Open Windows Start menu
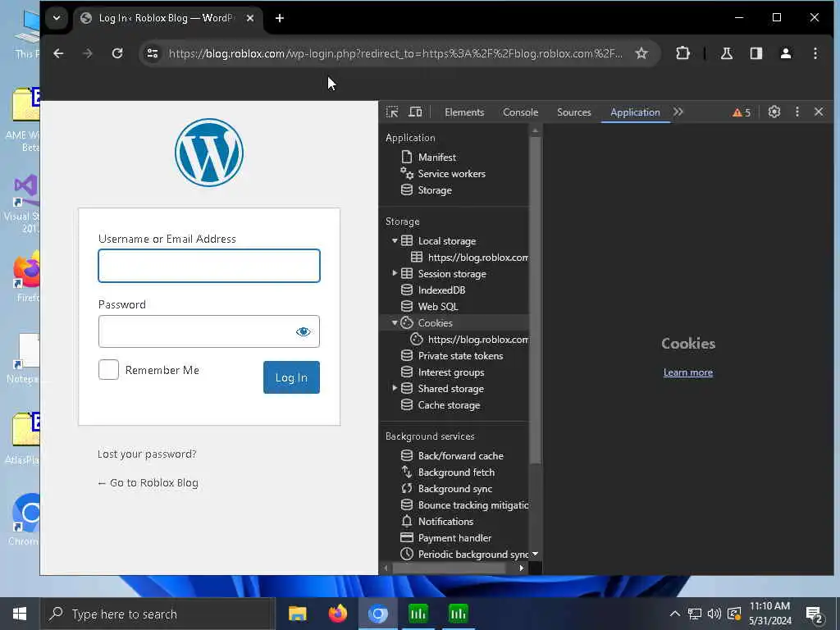 tap(20, 614)
